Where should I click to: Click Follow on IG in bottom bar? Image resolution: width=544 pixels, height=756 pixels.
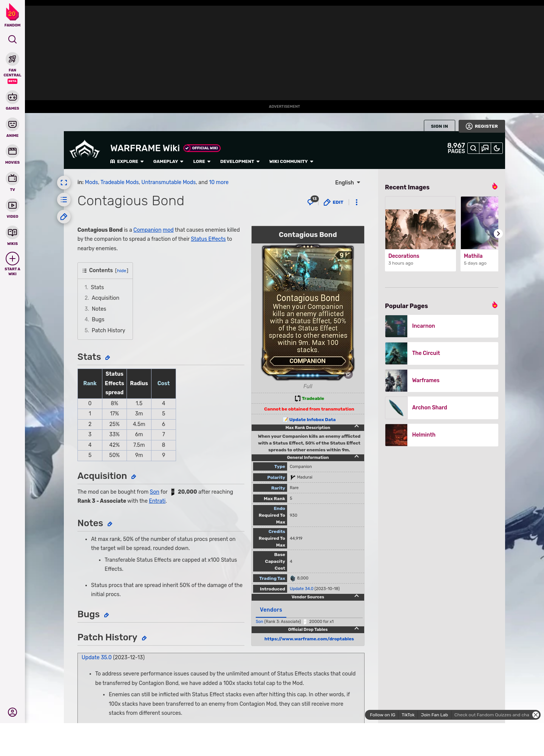pos(382,715)
